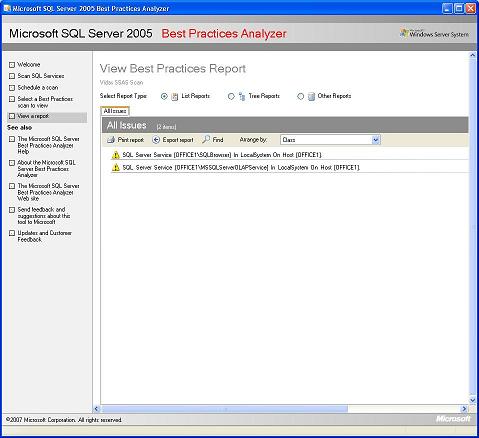The height and width of the screenshot is (438, 479).
Task: Click the Export report arrow icon
Action: (156, 140)
